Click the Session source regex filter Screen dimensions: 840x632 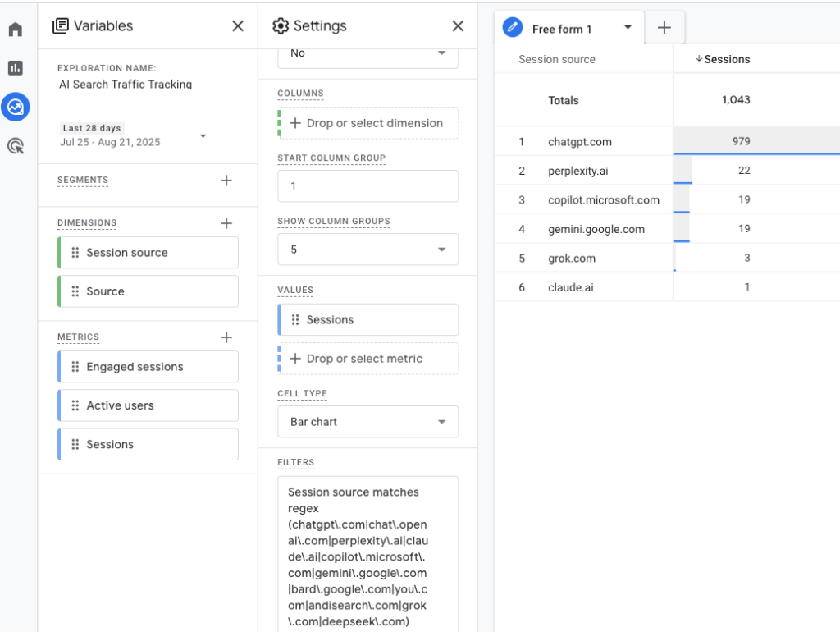coord(368,554)
